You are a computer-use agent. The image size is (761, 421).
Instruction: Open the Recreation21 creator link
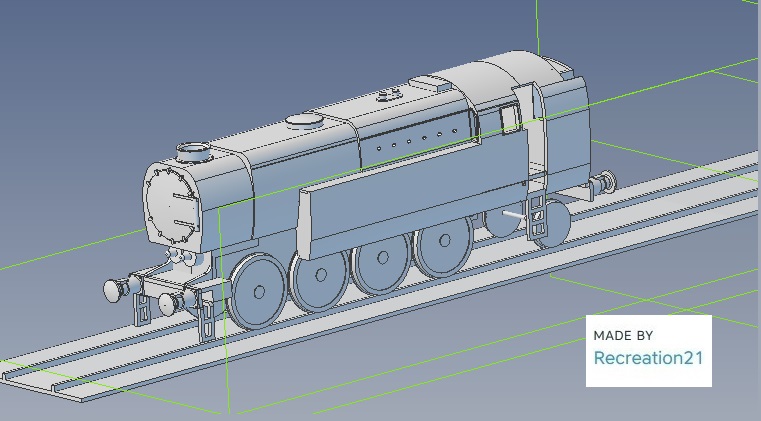tap(648, 358)
